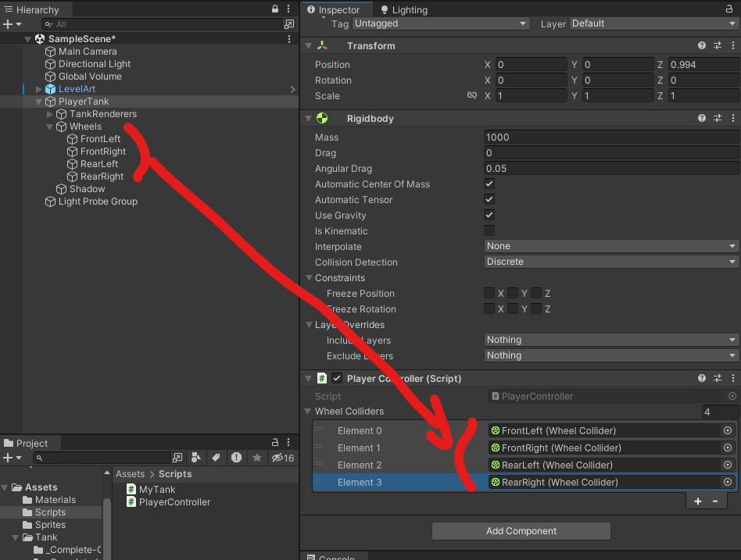Open the Tag dropdown
The height and width of the screenshot is (560, 741).
440,23
